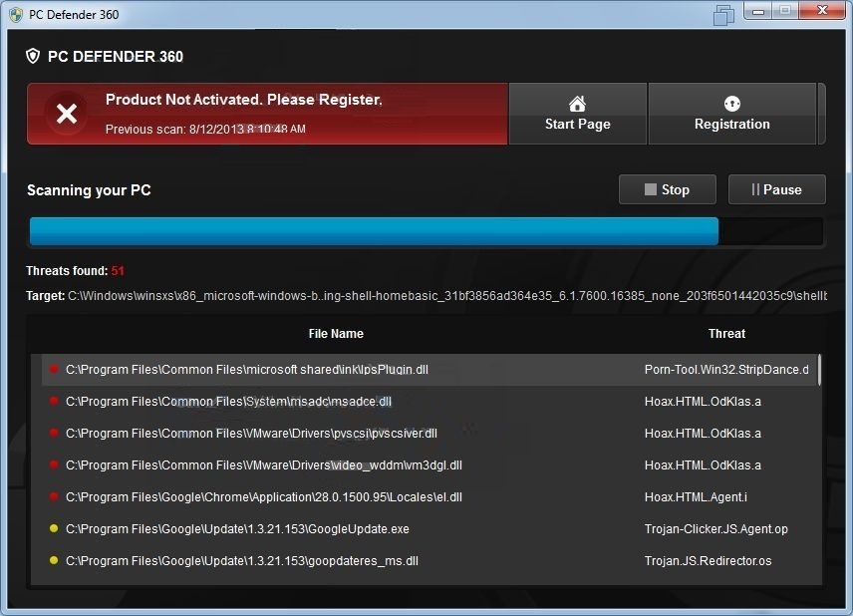Click the registration key icon
This screenshot has height=616, width=853.
click(x=732, y=104)
